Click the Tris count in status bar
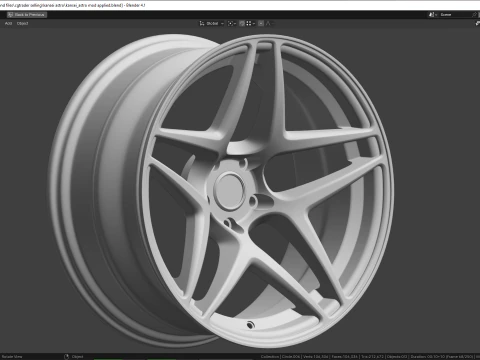 (x=372, y=357)
